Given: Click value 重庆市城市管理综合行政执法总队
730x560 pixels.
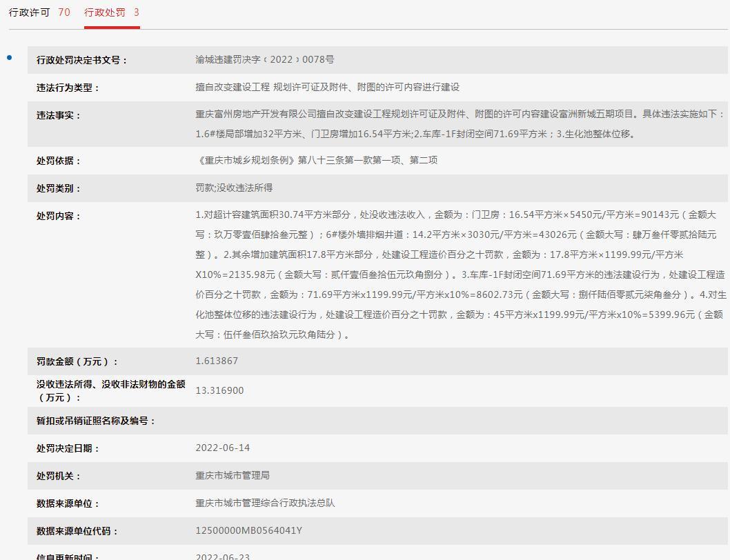Looking at the screenshot, I should 265,503.
